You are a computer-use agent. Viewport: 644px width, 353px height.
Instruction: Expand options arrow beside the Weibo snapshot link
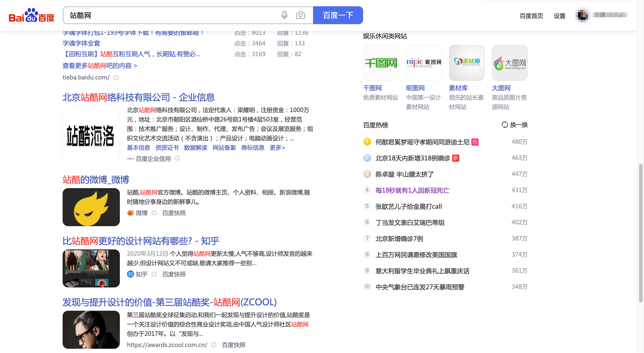(154, 213)
